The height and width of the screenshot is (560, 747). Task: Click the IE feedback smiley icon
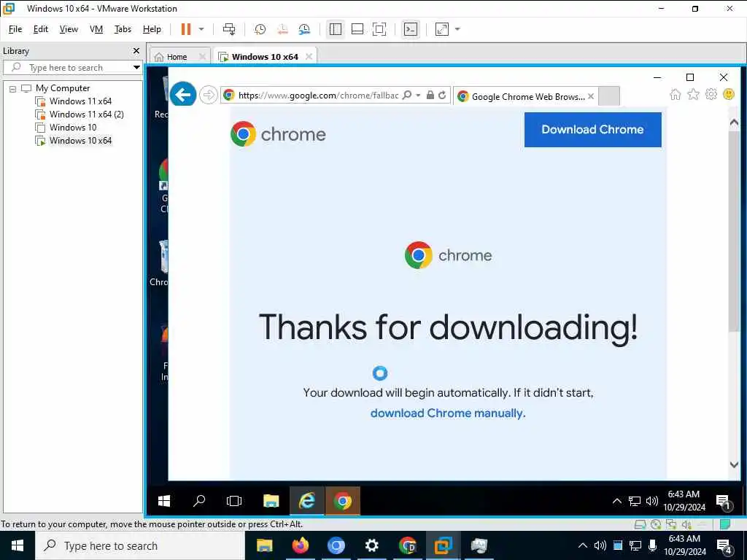(729, 94)
